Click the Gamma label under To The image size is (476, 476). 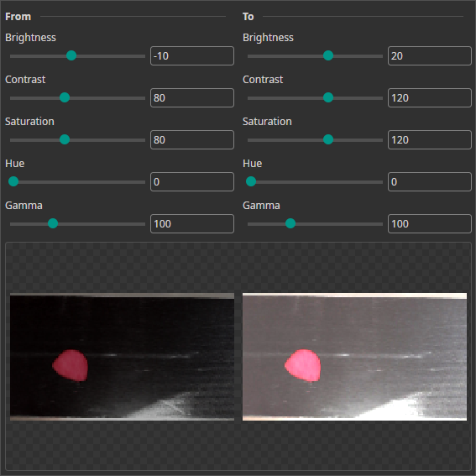(x=261, y=206)
